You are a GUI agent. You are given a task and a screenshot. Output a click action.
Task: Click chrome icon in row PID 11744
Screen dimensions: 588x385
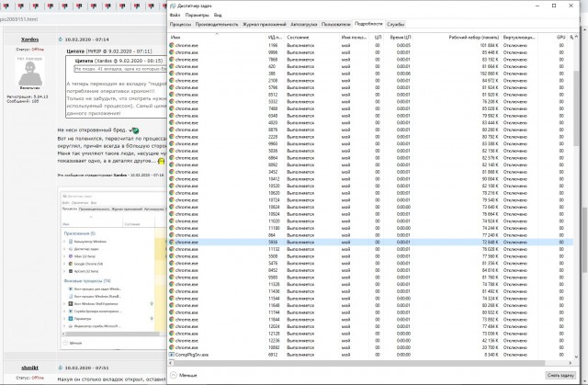pos(172,312)
